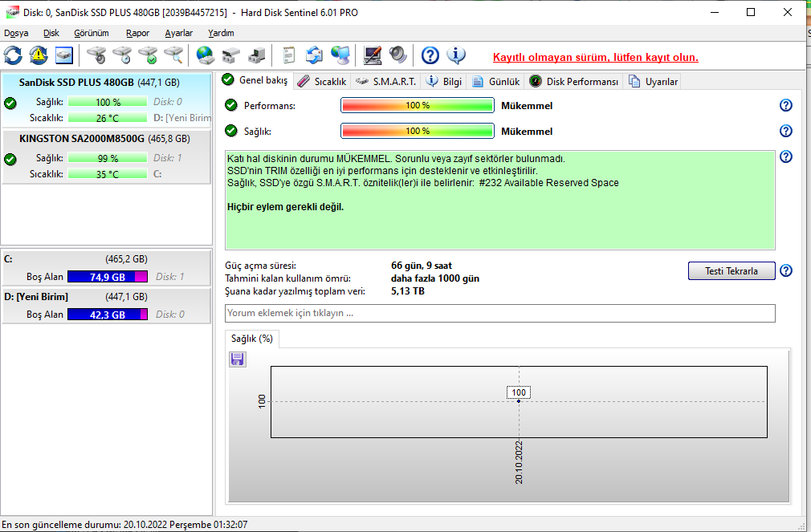Viewport: 811px width, 532px height.
Task: Click help icon beside Performans bar
Action: tap(786, 106)
